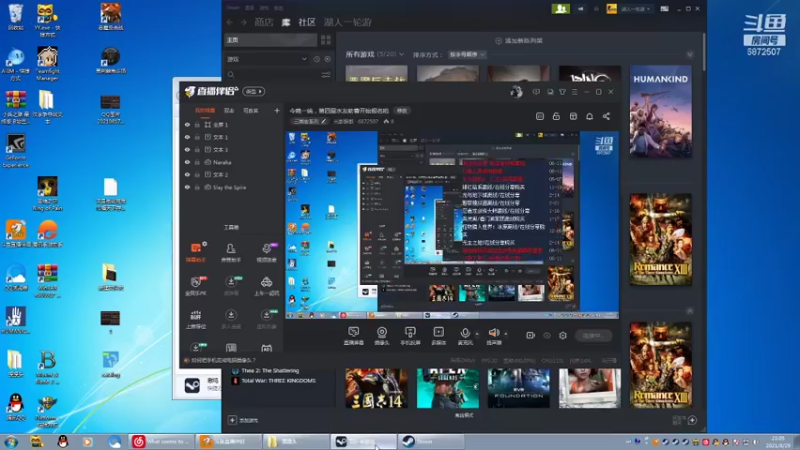The height and width of the screenshot is (450, 800).
Task: Add a phone screen-cast source
Action: (x=410, y=336)
